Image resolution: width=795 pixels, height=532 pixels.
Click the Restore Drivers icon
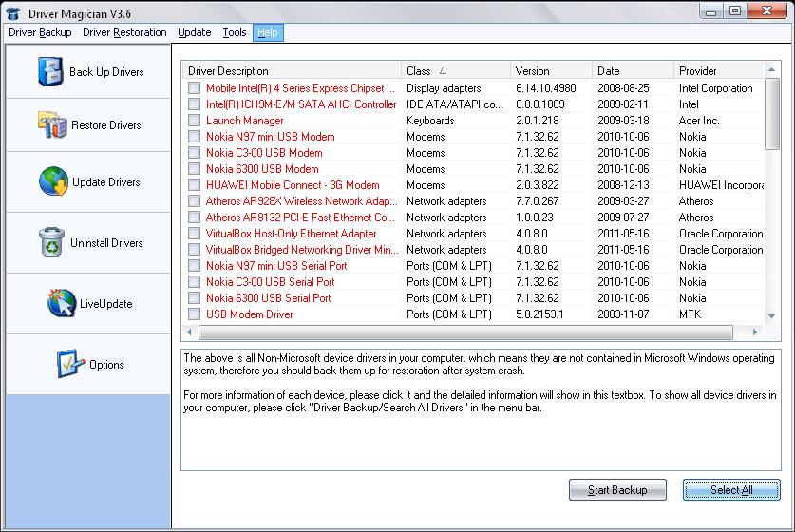[x=51, y=124]
